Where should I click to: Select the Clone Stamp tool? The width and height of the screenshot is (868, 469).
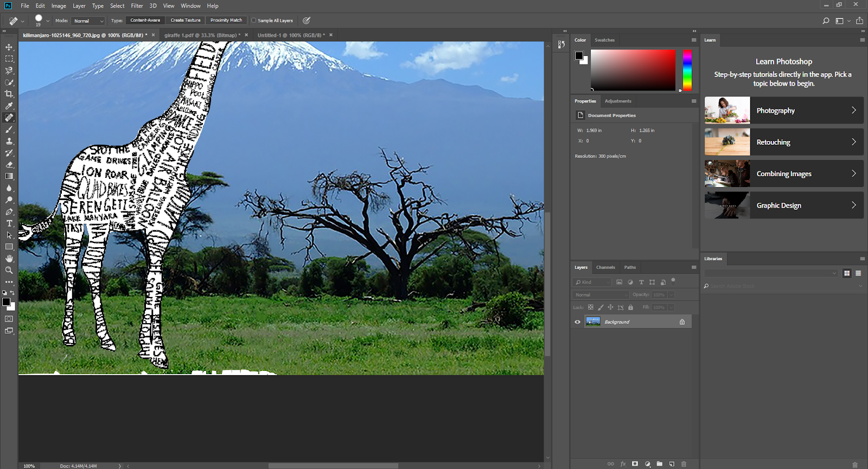point(9,141)
